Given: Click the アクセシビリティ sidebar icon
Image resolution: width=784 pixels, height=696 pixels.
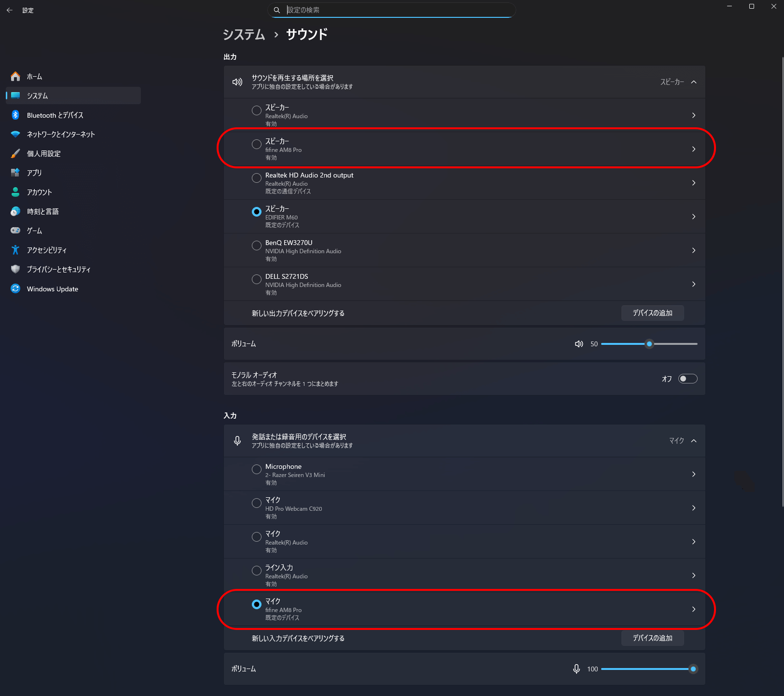Looking at the screenshot, I should point(15,250).
